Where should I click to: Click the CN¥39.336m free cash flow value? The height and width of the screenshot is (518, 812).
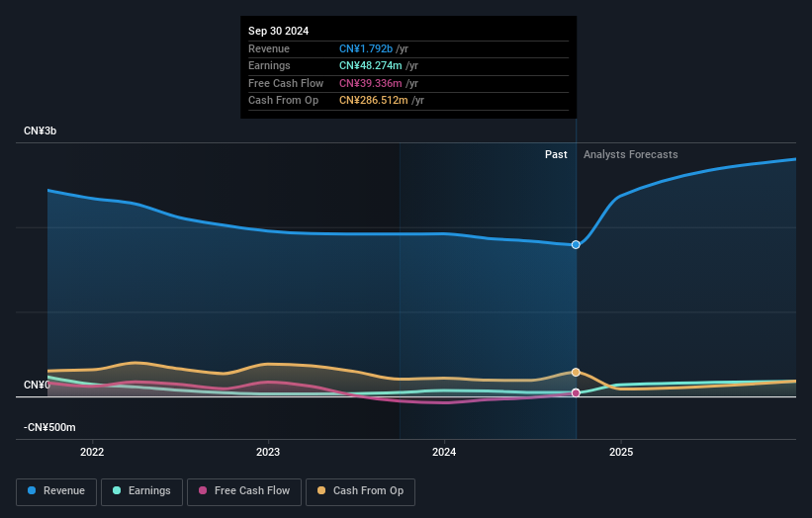[370, 83]
